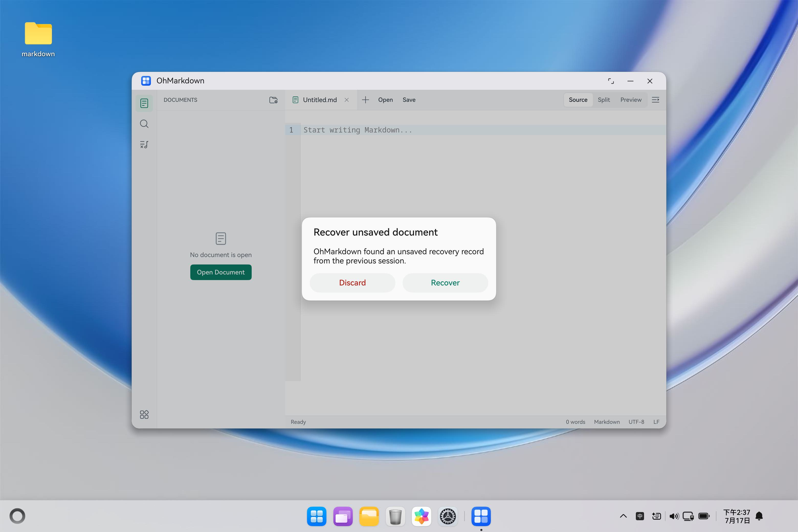Click Save in the toolbar
Screen dimensions: 798x532
coord(409,100)
